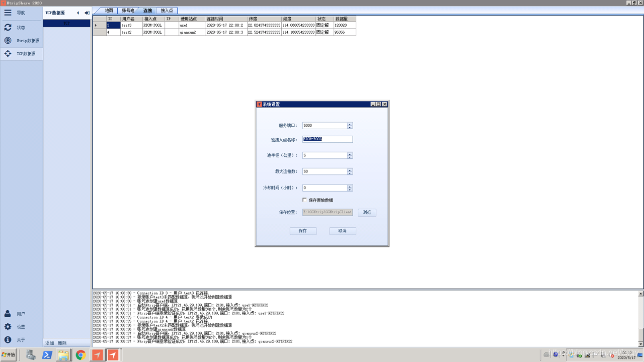Increase 服务端口 value with up arrow
The image size is (644, 362).
coord(350,124)
